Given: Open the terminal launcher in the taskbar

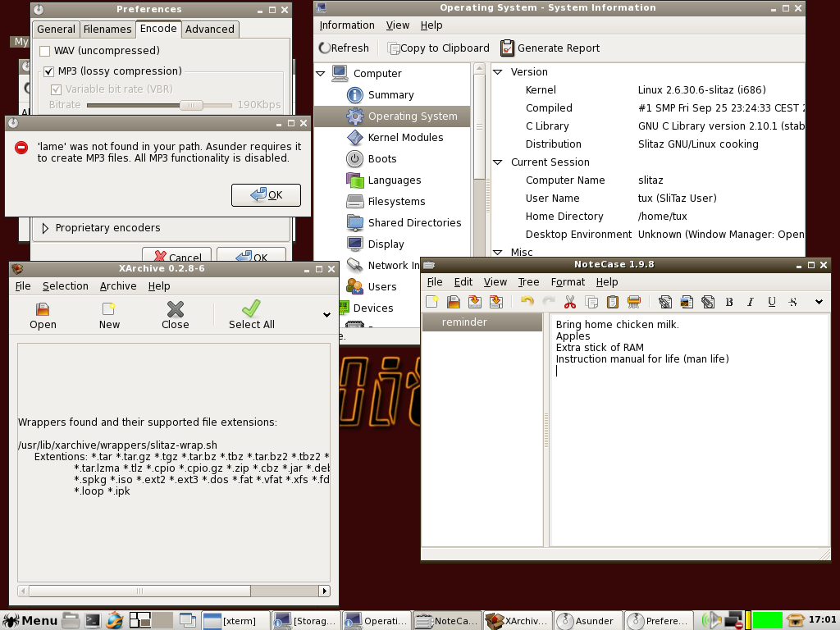Looking at the screenshot, I should tap(93, 620).
